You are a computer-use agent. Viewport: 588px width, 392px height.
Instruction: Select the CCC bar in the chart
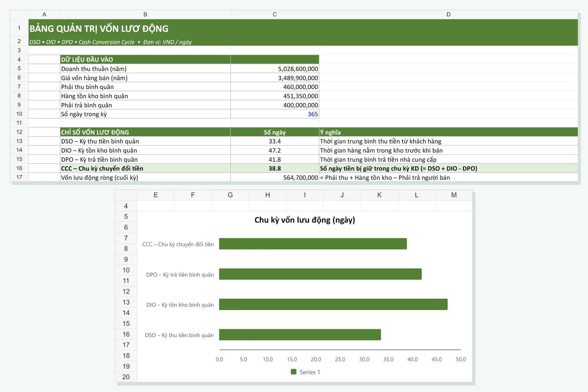pyautogui.click(x=313, y=244)
